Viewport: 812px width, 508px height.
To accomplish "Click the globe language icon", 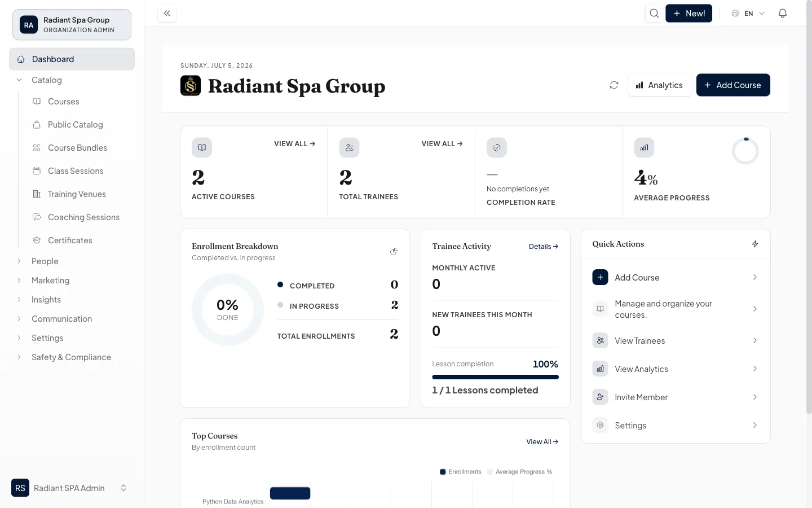I will point(735,14).
